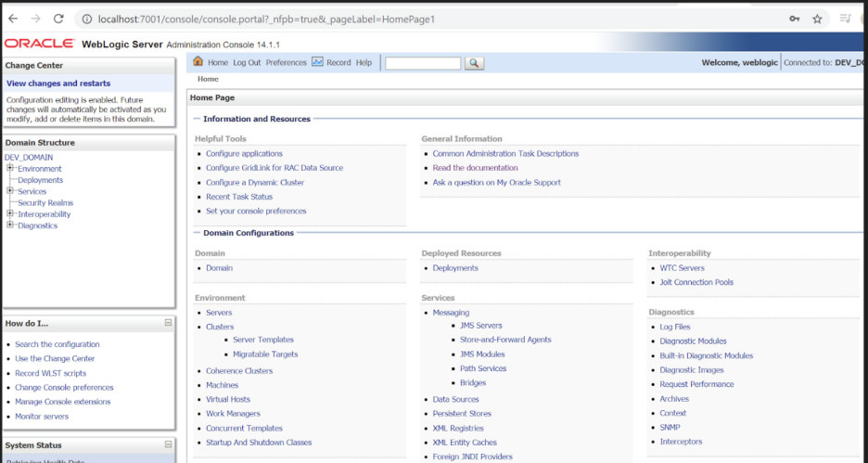The height and width of the screenshot is (463, 868).
Task: Expand the Diagnostics tree node
Action: pos(10,225)
